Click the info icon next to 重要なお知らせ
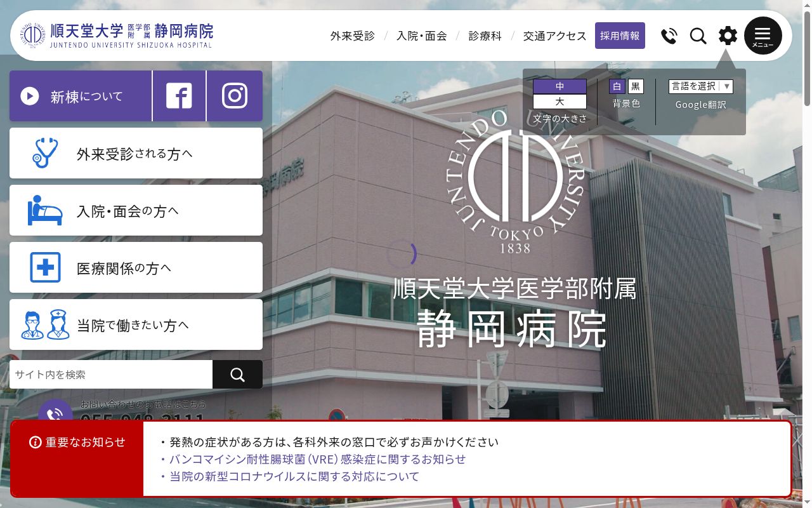 point(36,443)
